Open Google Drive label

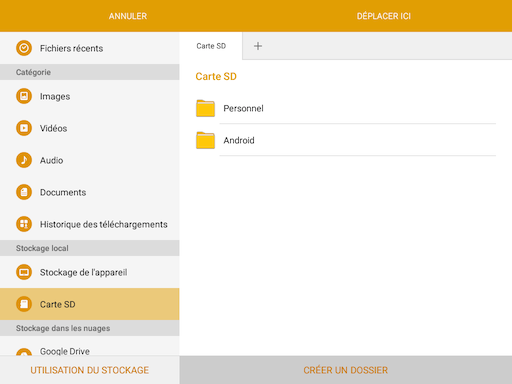65,351
